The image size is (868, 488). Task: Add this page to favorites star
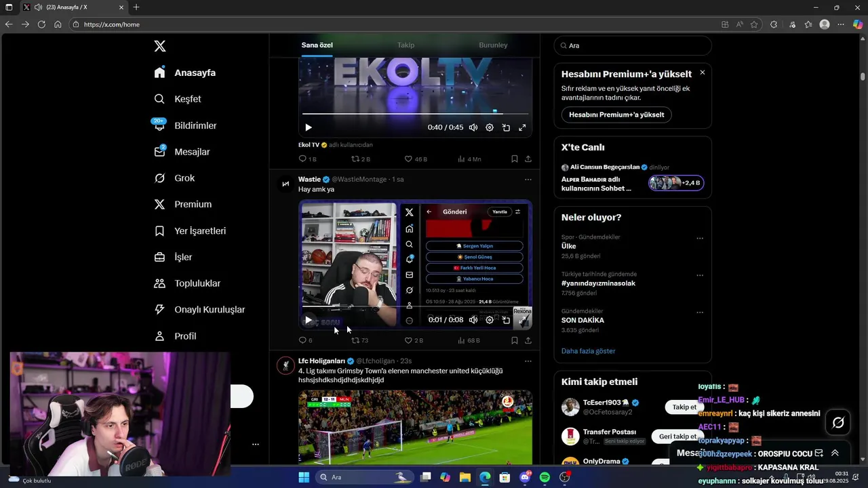pos(754,24)
